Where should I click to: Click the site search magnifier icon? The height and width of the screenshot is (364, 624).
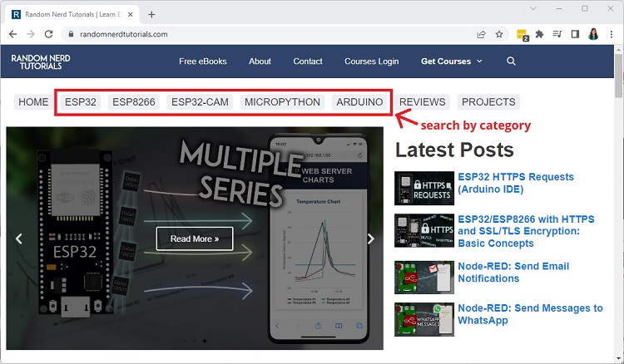click(x=511, y=61)
